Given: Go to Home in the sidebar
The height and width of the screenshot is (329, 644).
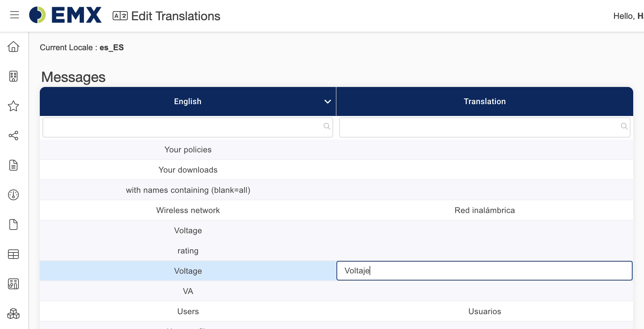Looking at the screenshot, I should pyautogui.click(x=13, y=47).
